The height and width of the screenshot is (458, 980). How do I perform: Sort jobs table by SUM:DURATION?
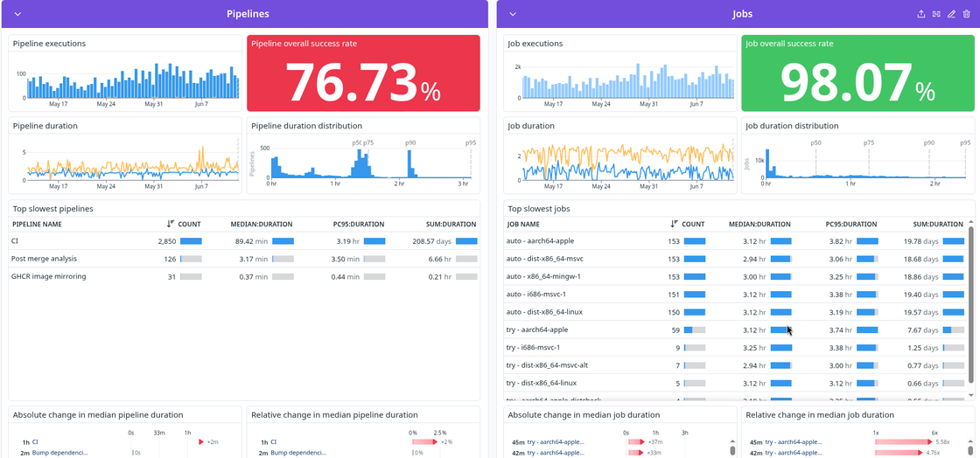[x=937, y=224]
